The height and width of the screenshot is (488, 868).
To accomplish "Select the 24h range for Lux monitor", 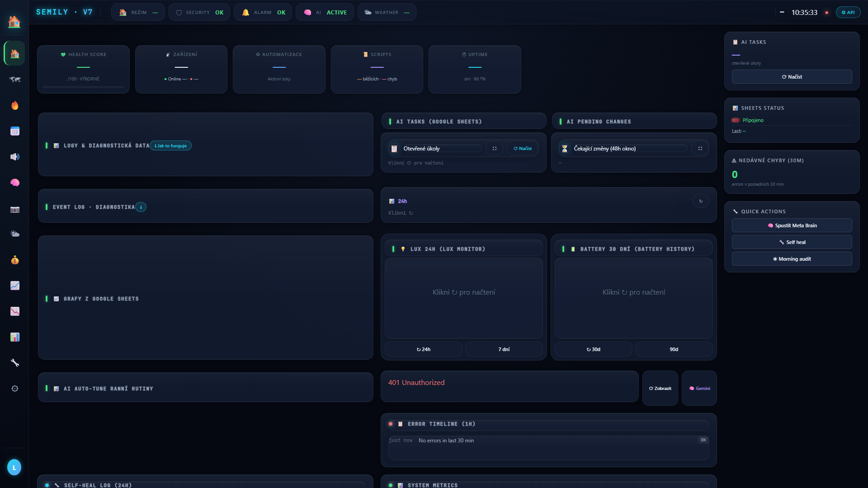I will pos(424,349).
